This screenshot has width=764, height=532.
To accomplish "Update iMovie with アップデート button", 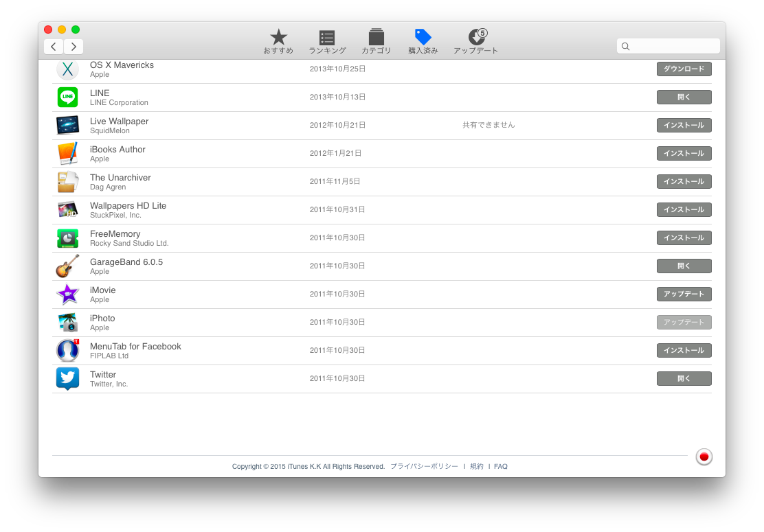I will pos(684,294).
